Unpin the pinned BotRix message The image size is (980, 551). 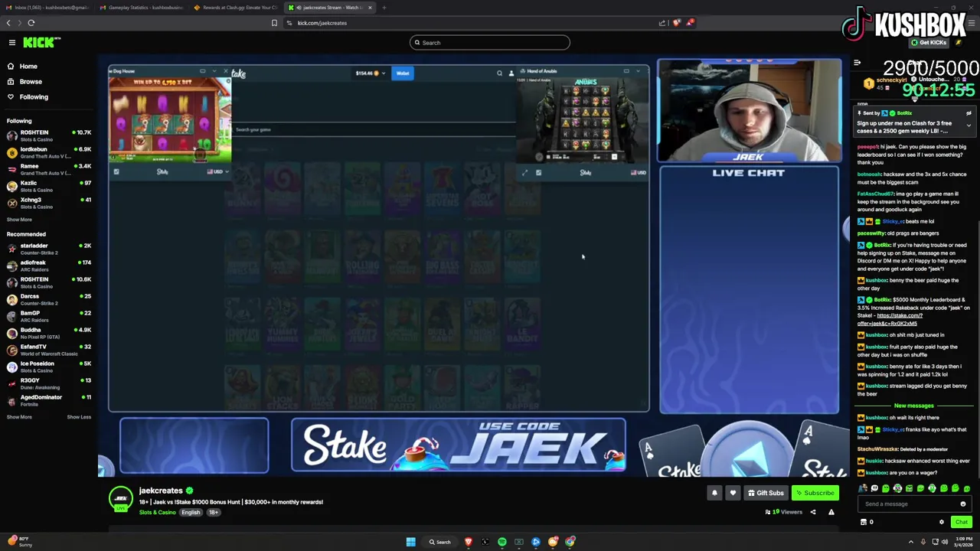(x=969, y=113)
